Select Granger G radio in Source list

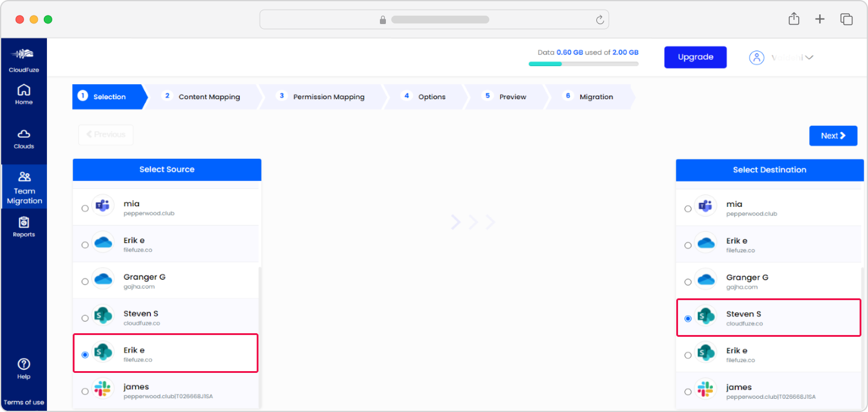[85, 281]
